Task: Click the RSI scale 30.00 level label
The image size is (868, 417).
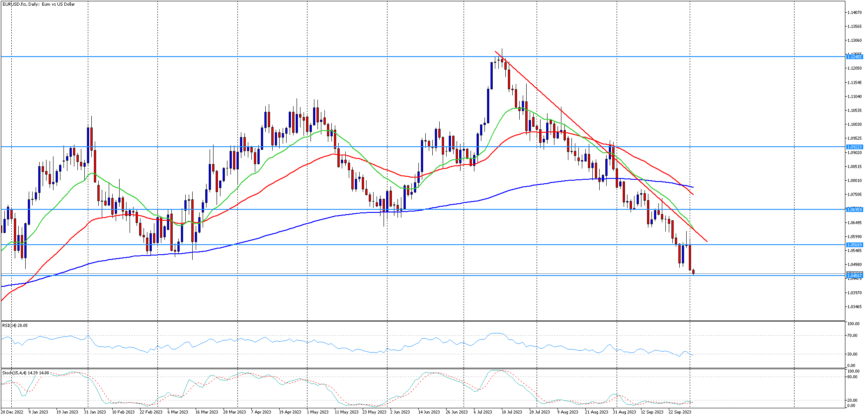Action: point(852,354)
